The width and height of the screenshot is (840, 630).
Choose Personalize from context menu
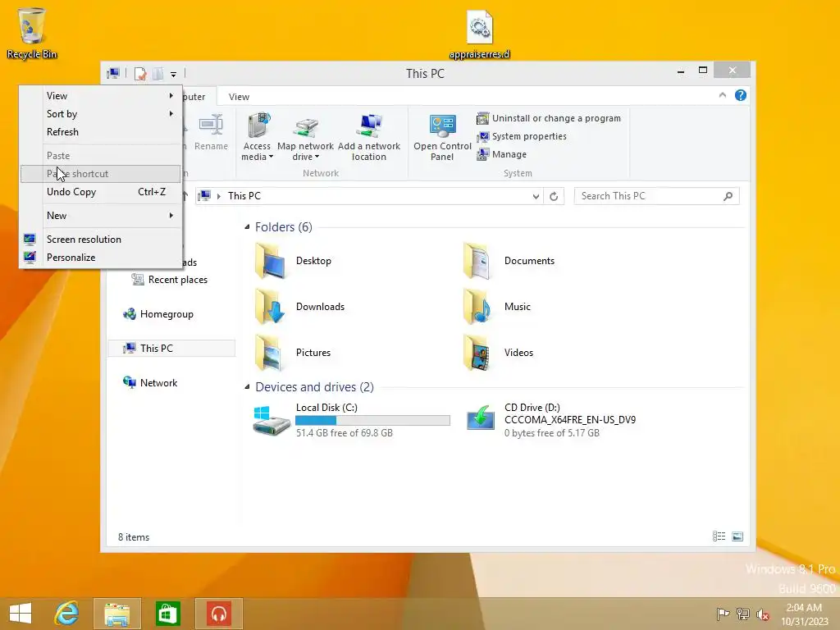tap(101, 258)
